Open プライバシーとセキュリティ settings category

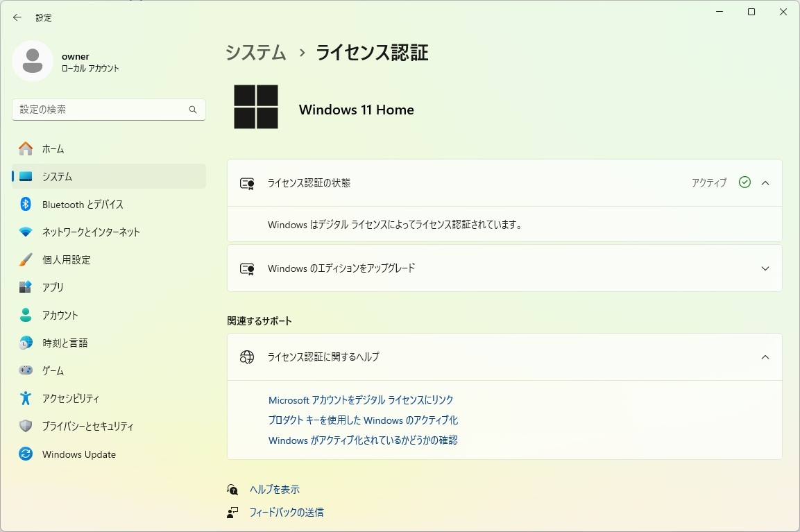pos(109,426)
